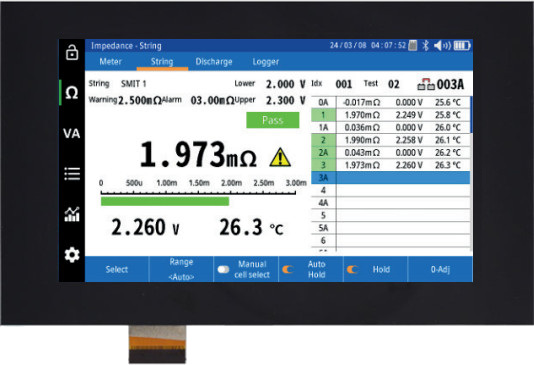Image resolution: width=534 pixels, height=365 pixels.
Task: Toggle Manual cell select switch
Action: 223,269
